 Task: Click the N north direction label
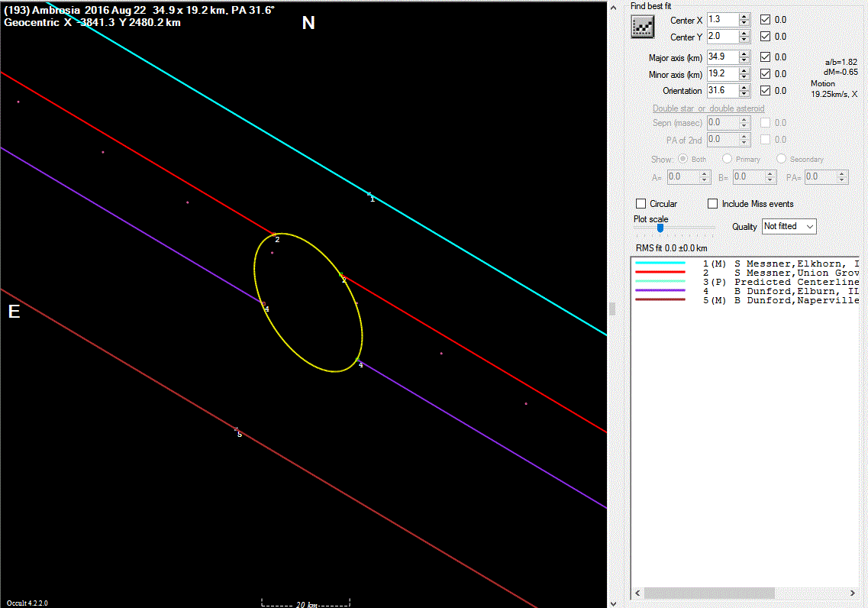pos(308,23)
